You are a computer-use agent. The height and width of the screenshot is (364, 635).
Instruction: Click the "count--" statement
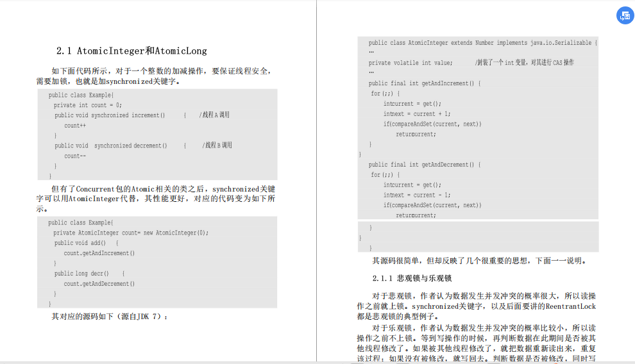pyautogui.click(x=75, y=156)
